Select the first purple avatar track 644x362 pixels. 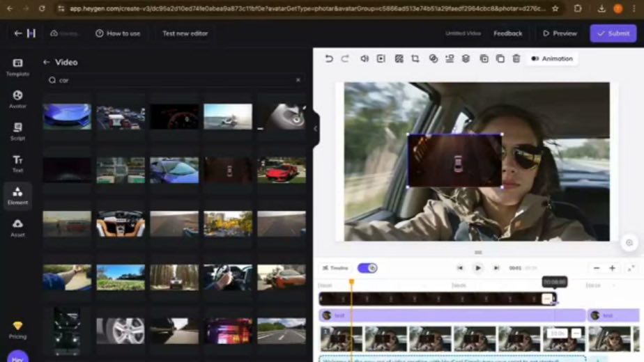tap(452, 315)
